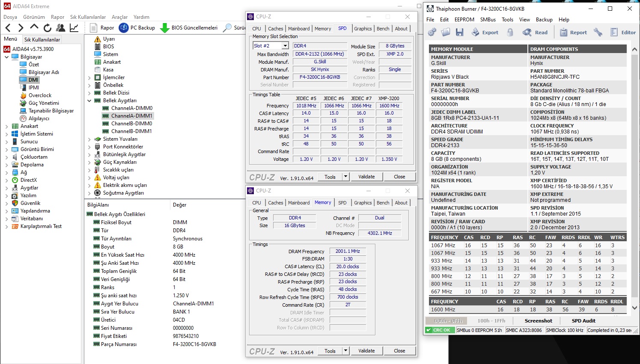Click Thaiphoon Burner save disk icon

click(460, 32)
